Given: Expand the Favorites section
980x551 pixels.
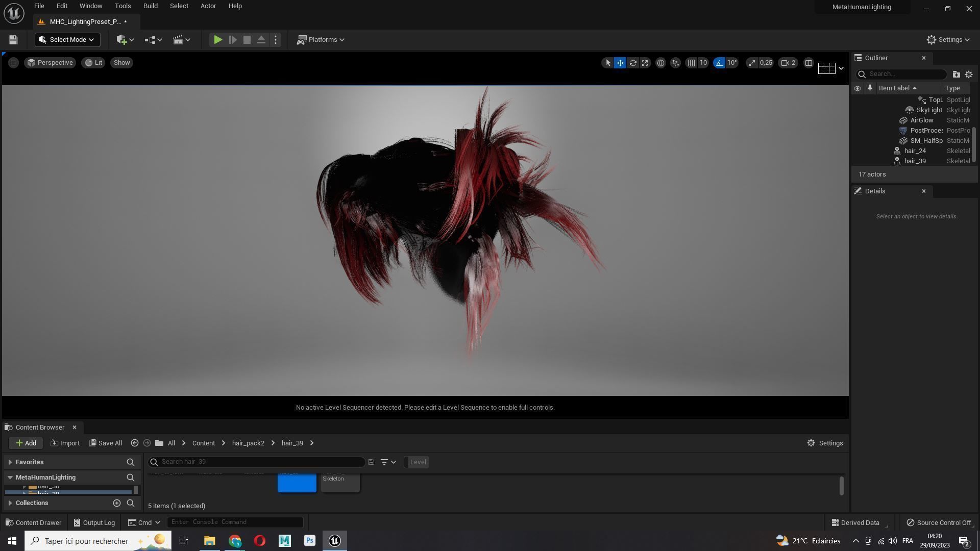Looking at the screenshot, I should click(10, 462).
